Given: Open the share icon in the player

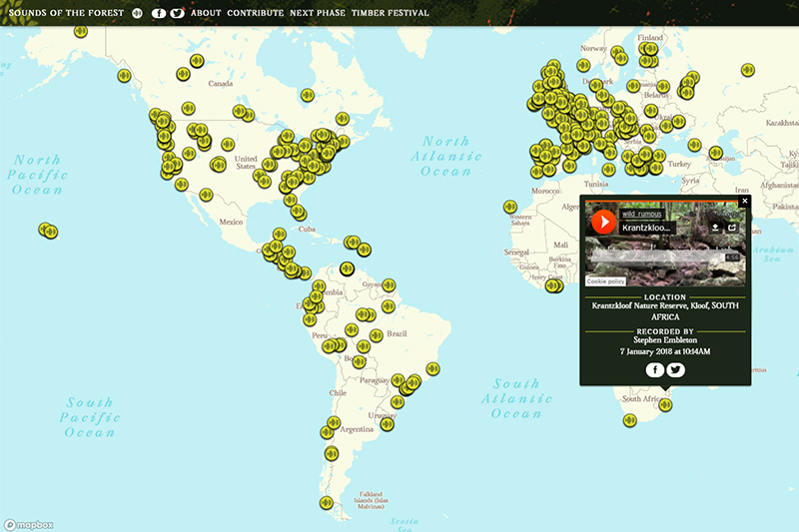Looking at the screenshot, I should (x=732, y=227).
